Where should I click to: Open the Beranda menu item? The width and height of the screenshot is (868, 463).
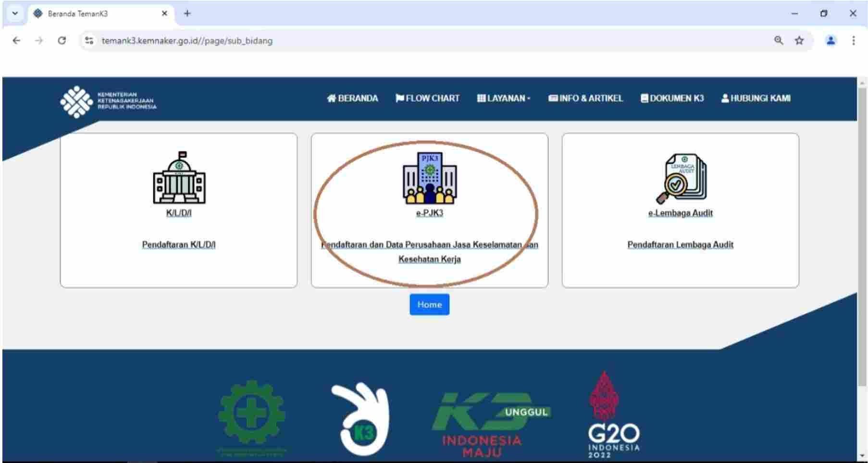click(352, 98)
